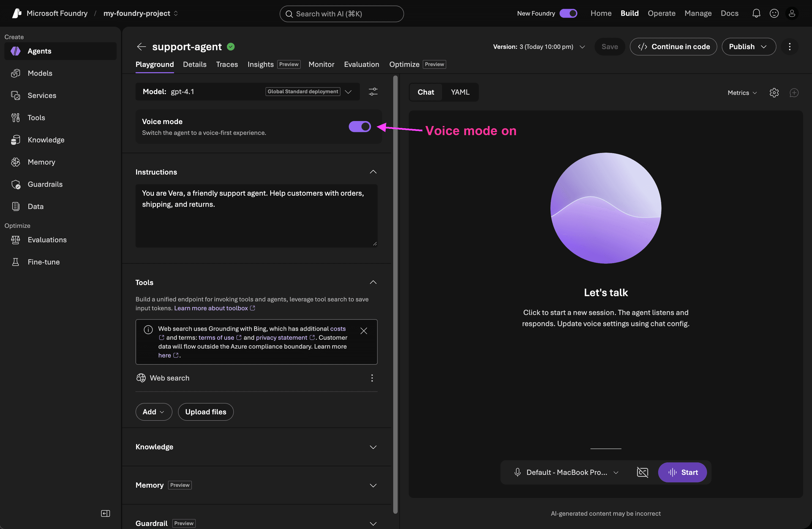Open Models in the sidebar
812x529 pixels.
pyautogui.click(x=60, y=73)
